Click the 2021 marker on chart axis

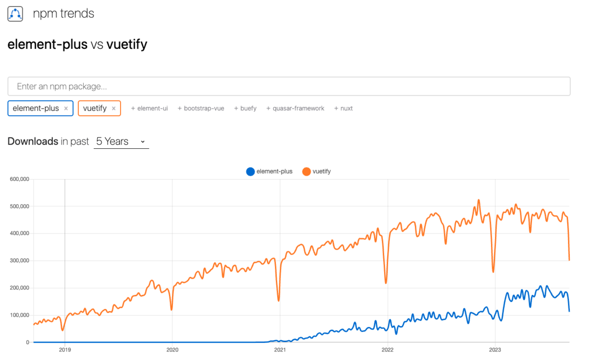click(280, 349)
